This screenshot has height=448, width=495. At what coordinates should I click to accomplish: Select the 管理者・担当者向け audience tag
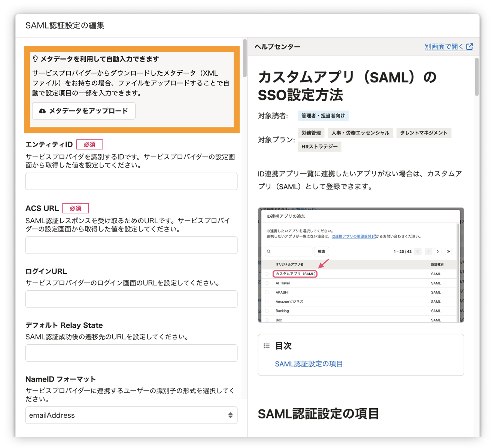(x=323, y=115)
